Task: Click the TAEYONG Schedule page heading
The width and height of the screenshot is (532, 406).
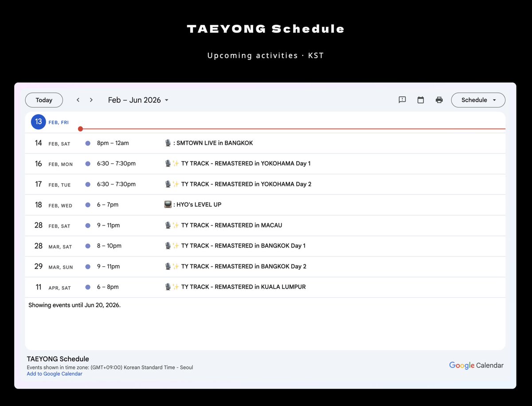Action: (266, 29)
